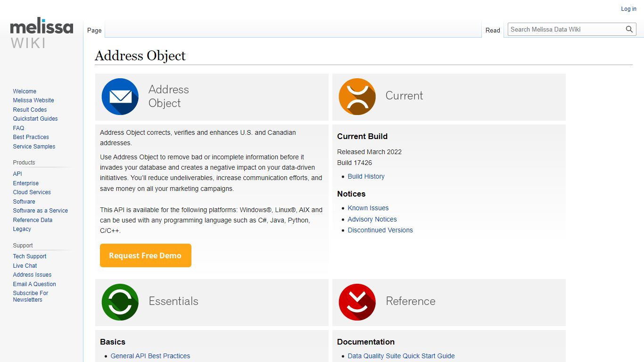Open the FAQ sidebar link

(x=18, y=128)
